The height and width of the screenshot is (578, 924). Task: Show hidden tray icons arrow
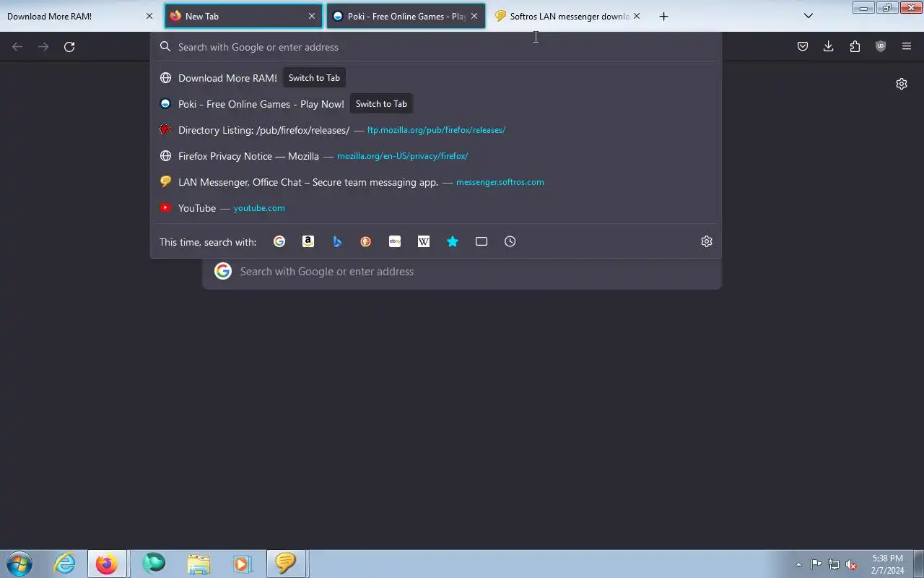(x=798, y=564)
